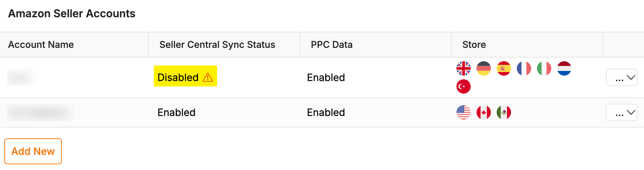The height and width of the screenshot is (170, 644).
Task: Select the Germany flag store icon
Action: 484,68
